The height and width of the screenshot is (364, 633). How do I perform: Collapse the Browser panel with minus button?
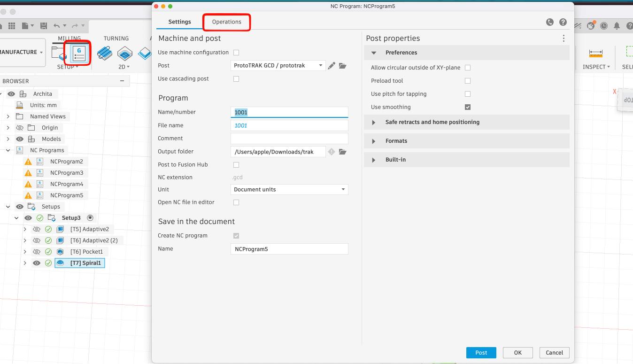point(122,81)
